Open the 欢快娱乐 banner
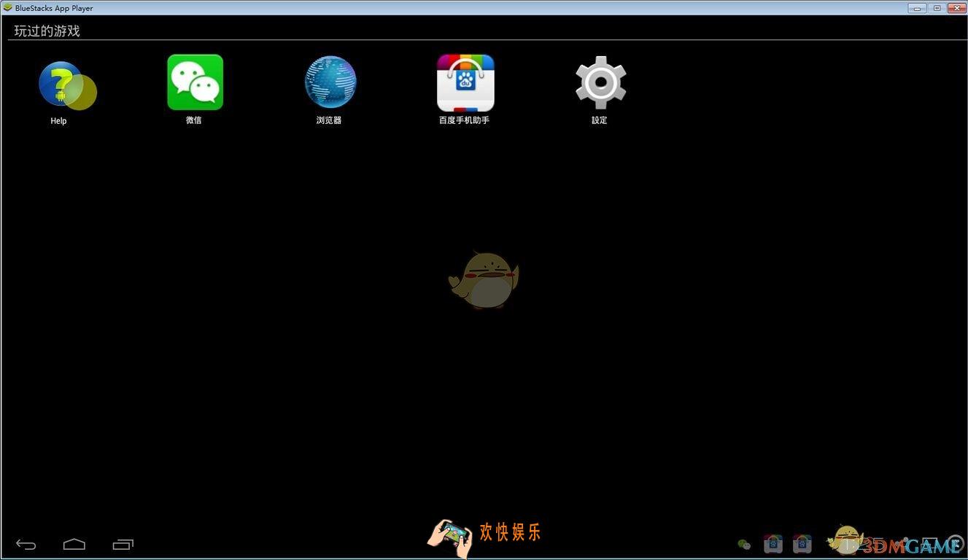968x560 pixels. point(484,537)
